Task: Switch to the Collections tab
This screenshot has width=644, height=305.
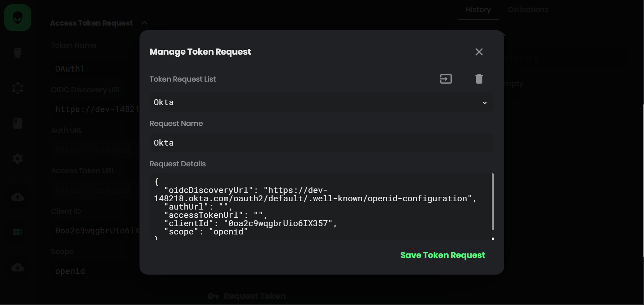Action: [x=528, y=10]
